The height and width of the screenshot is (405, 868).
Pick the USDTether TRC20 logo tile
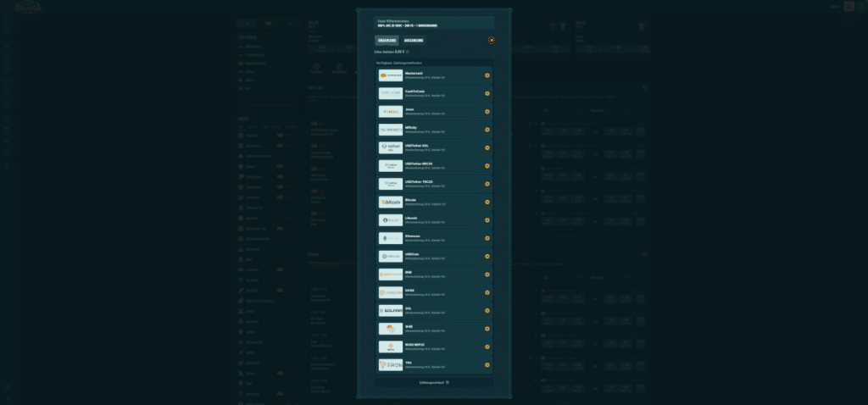click(390, 184)
